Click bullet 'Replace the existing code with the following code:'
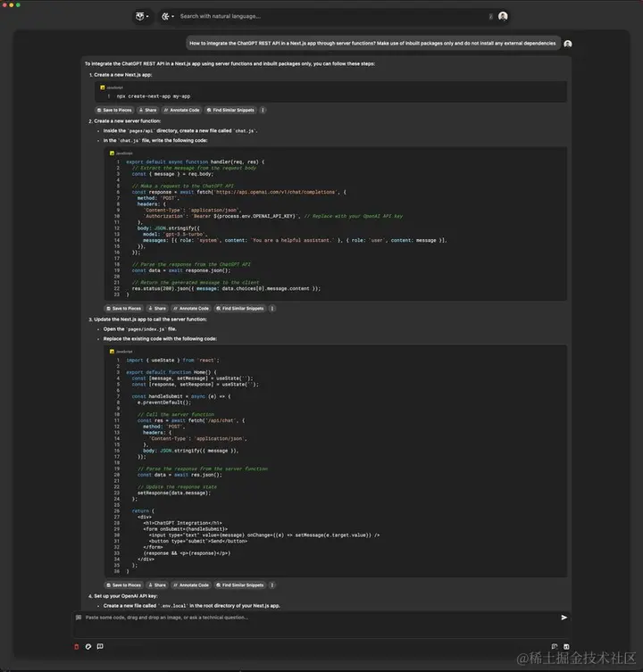Viewport: 643px width, 672px height. pyautogui.click(x=160, y=338)
